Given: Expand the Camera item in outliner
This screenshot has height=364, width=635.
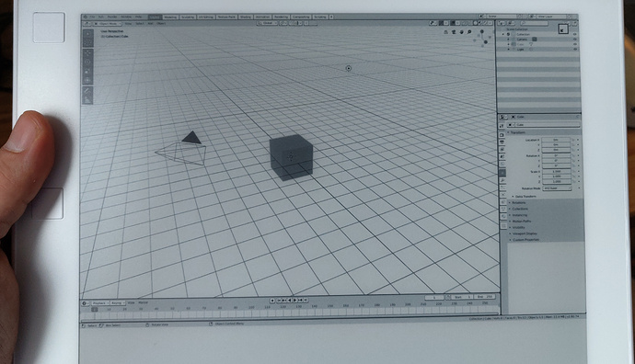Looking at the screenshot, I should click(508, 40).
